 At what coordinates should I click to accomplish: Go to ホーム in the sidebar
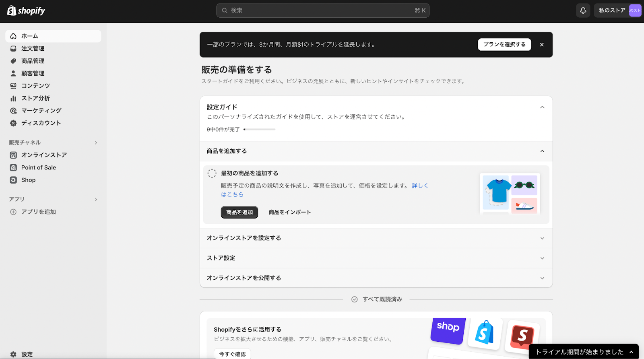[x=53, y=36]
